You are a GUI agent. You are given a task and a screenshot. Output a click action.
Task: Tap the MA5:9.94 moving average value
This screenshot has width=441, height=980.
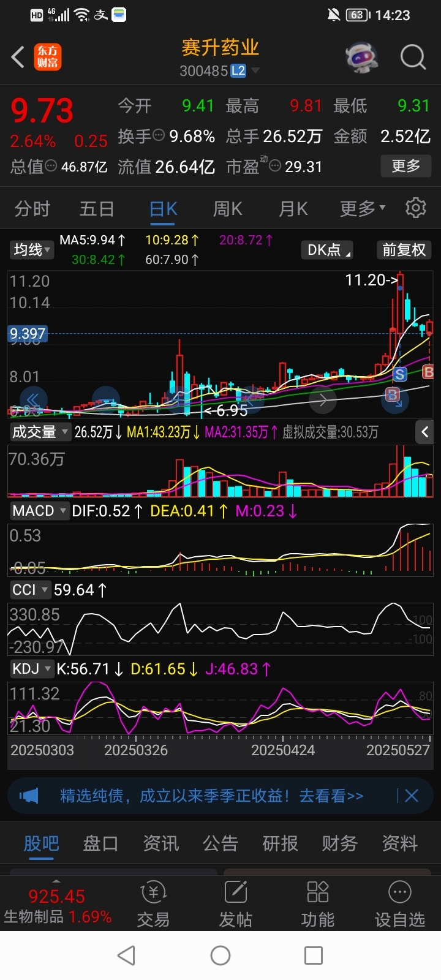point(92,240)
